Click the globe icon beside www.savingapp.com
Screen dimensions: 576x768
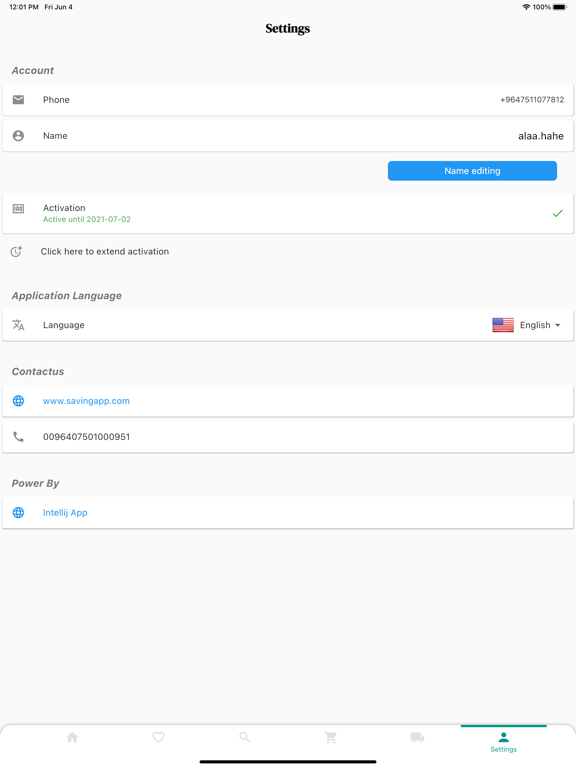18,401
